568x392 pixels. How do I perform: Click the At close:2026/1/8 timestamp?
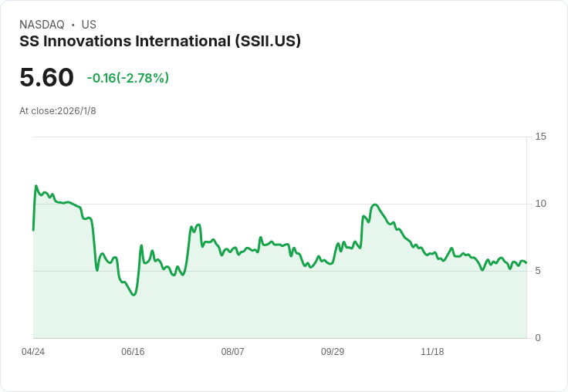(58, 111)
